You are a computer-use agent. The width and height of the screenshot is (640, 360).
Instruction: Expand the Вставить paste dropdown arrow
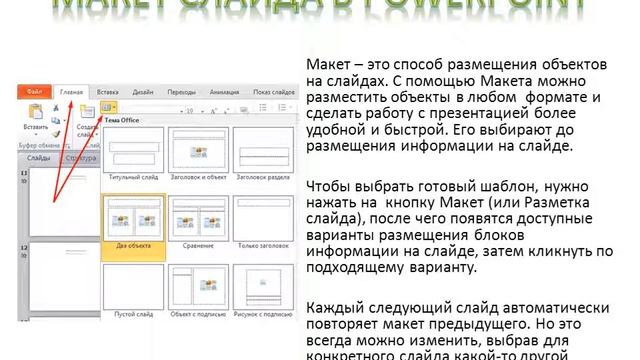tap(36, 134)
